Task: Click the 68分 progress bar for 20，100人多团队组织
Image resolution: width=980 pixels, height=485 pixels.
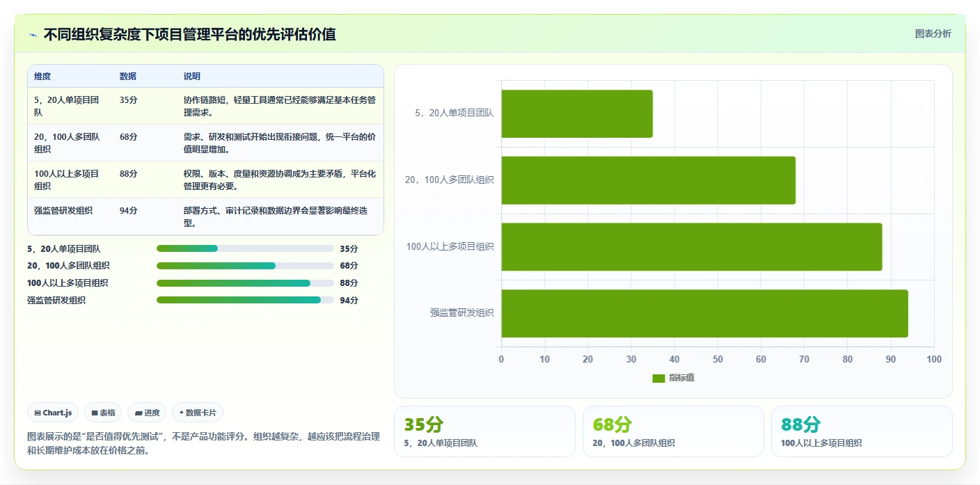Action: coord(245,266)
